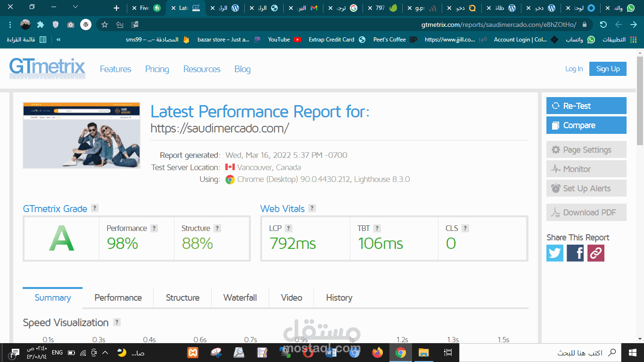
Task: Click the https://saudimercado.com/ URL text
Action: [219, 128]
